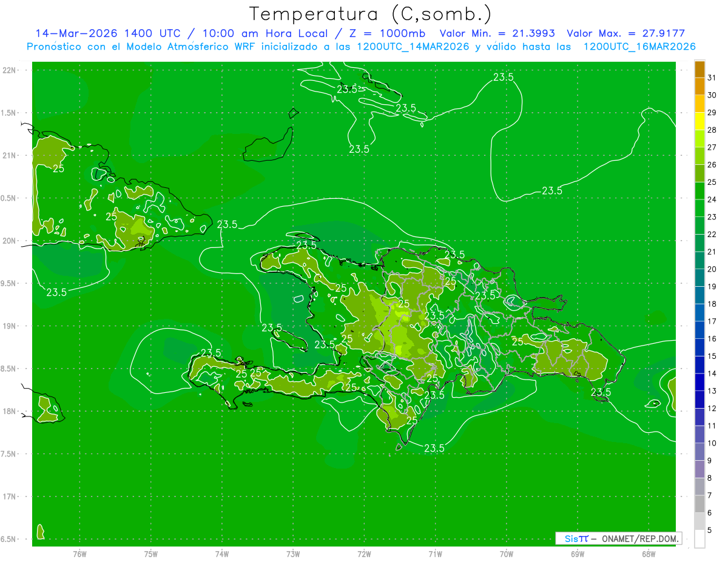The image size is (728, 562).
Task: Click color scale label 27
Action: coord(712,147)
